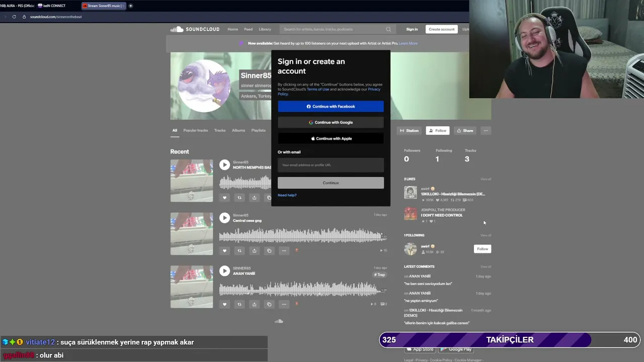
Task: Play the ANAN YANIII track
Action: (x=224, y=271)
